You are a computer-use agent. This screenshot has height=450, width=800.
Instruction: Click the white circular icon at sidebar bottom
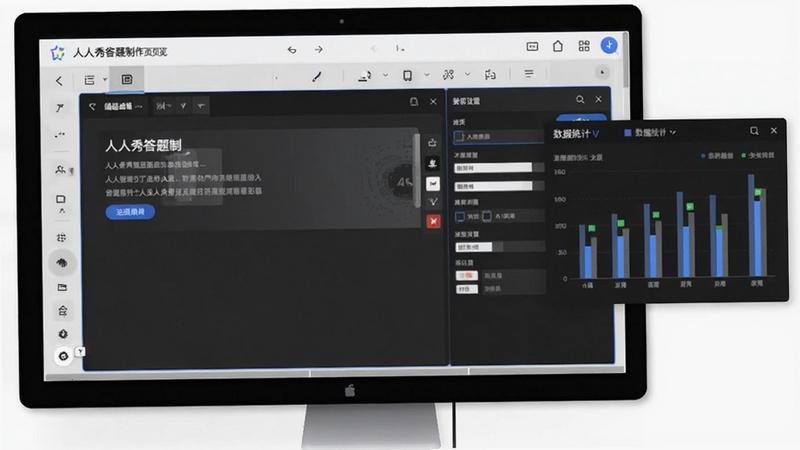[63, 356]
